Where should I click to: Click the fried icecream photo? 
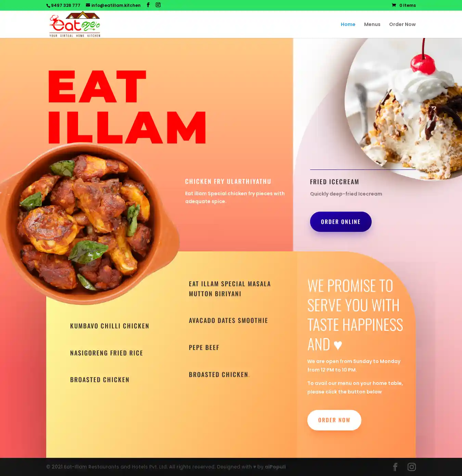pos(403,109)
